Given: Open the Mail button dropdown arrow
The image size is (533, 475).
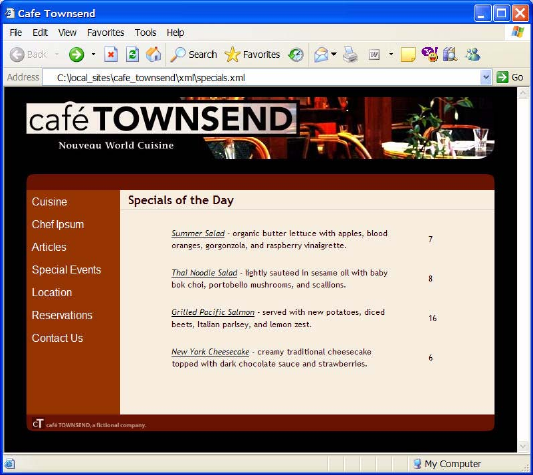Looking at the screenshot, I should tap(334, 54).
